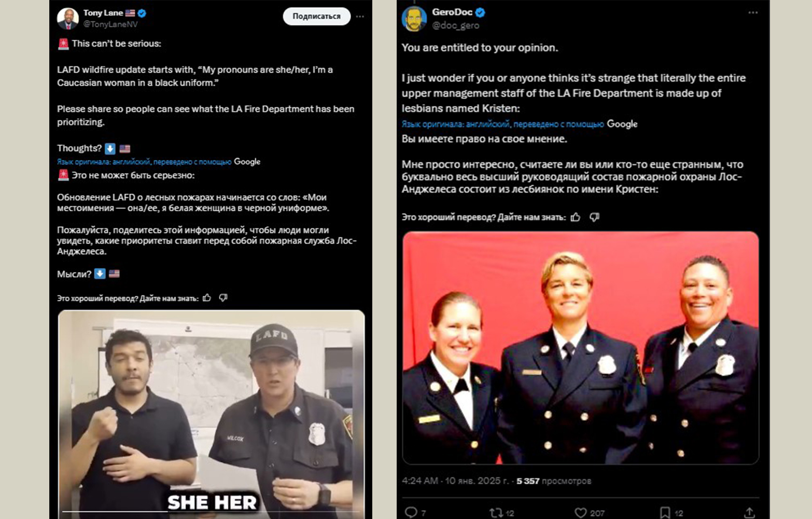
Task: Thumbs down the translation in Tony Lane's post
Action: (x=223, y=298)
